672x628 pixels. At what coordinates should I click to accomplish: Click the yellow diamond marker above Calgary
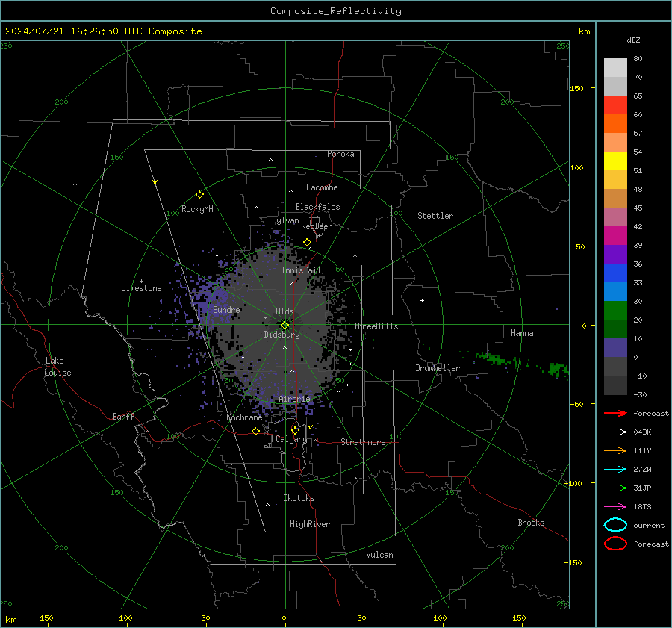pyautogui.click(x=295, y=430)
